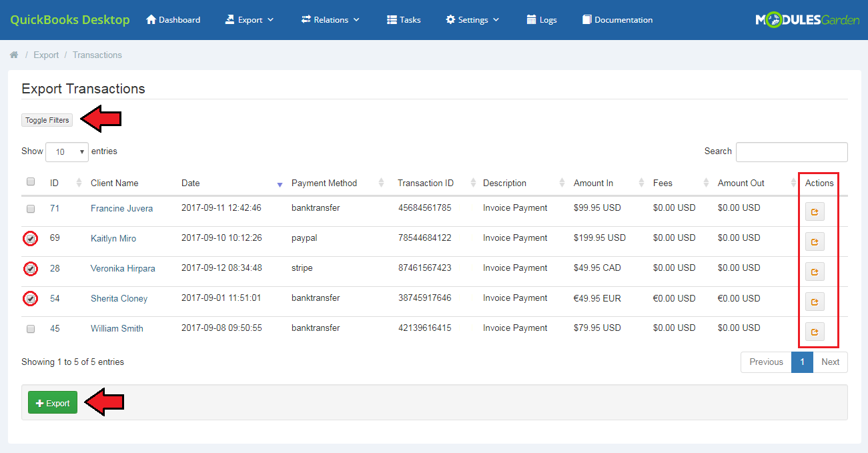Open the Documentation page
868x453 pixels.
coord(617,20)
